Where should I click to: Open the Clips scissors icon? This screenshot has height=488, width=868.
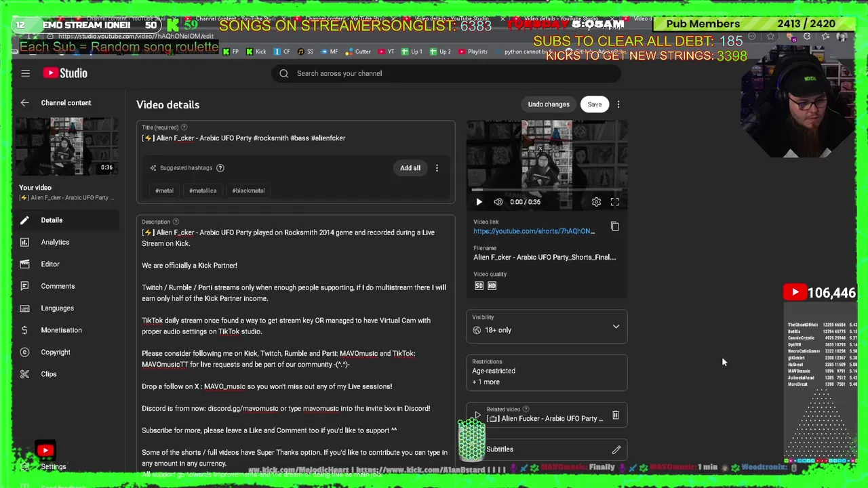click(x=24, y=374)
